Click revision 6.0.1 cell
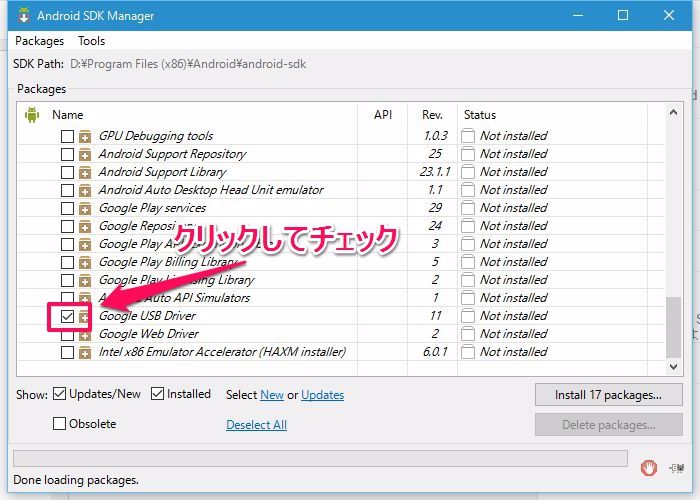The width and height of the screenshot is (700, 500). tap(435, 352)
